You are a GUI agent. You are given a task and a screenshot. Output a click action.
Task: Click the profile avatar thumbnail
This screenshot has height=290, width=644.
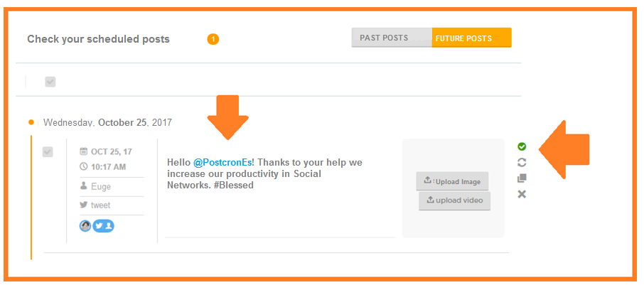pyautogui.click(x=85, y=226)
